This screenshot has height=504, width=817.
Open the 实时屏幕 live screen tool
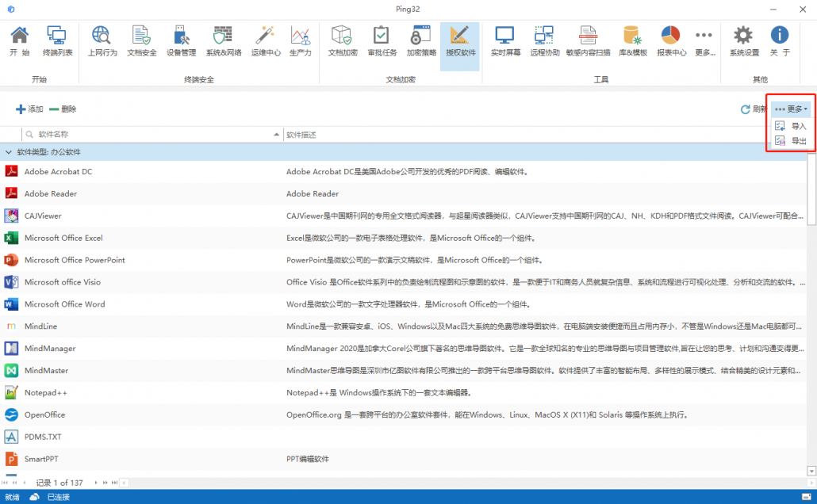[x=505, y=40]
